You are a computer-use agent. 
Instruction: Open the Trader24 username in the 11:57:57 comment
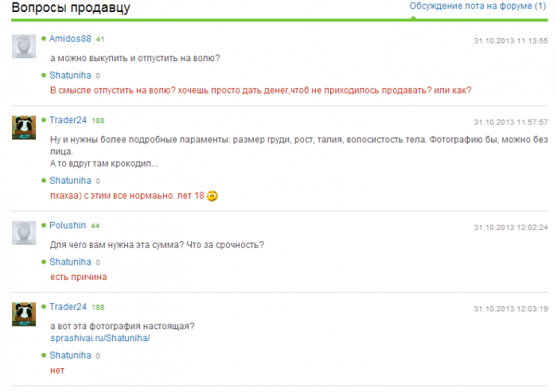[68, 121]
